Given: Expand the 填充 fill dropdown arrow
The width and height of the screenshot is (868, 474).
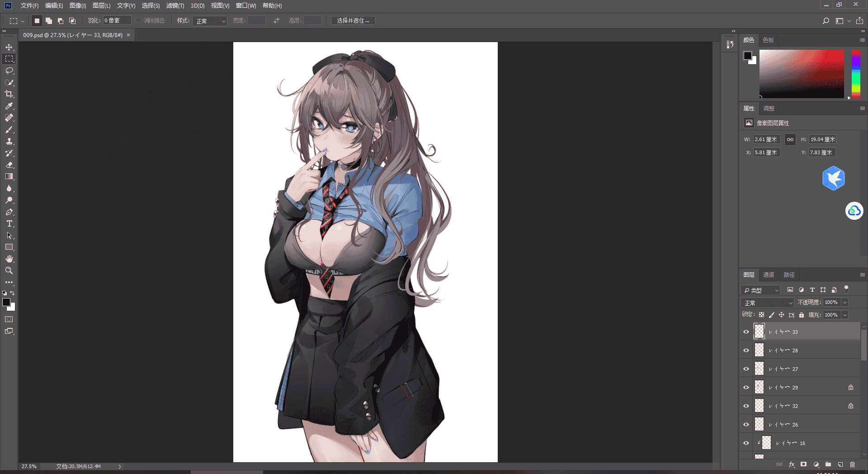Looking at the screenshot, I should click(844, 315).
